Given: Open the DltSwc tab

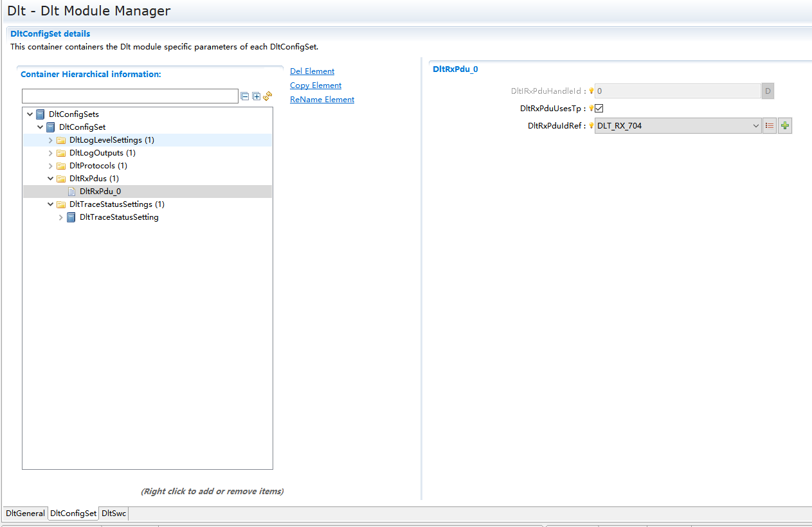Looking at the screenshot, I should click(x=114, y=514).
